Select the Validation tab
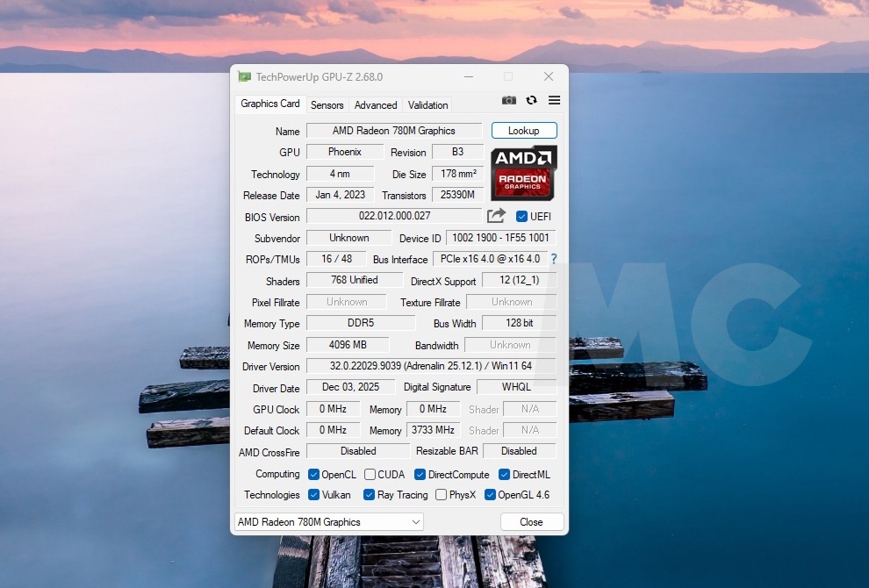 (428, 105)
